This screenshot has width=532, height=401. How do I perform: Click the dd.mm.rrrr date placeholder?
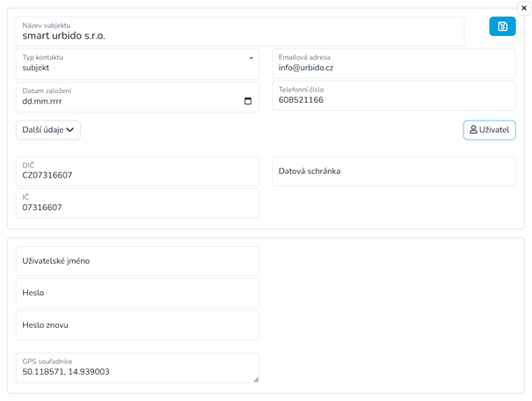(x=42, y=101)
